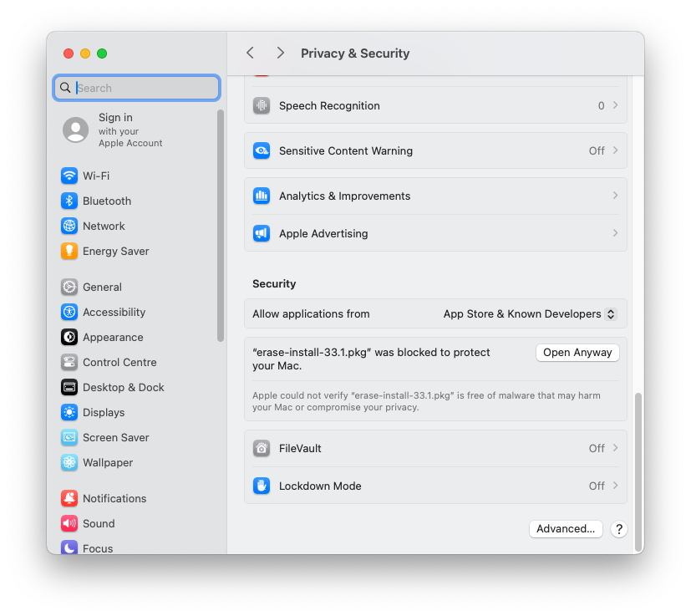Click Open Anyway for erase-install pkg
The image size is (691, 616).
pos(577,353)
